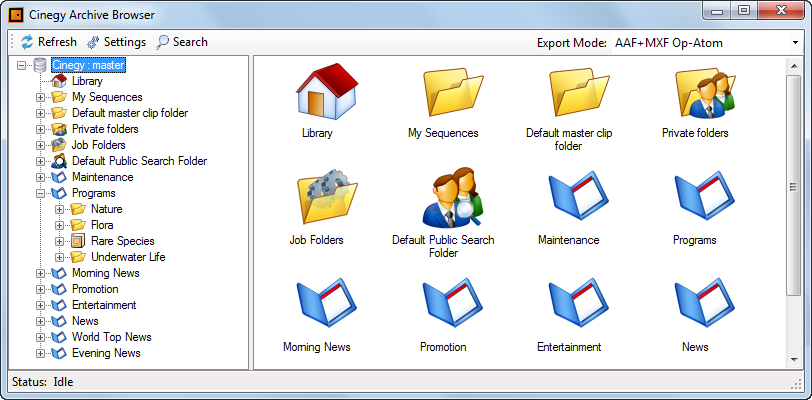The width and height of the screenshot is (812, 400).
Task: Click the Export Mode label
Action: click(572, 43)
